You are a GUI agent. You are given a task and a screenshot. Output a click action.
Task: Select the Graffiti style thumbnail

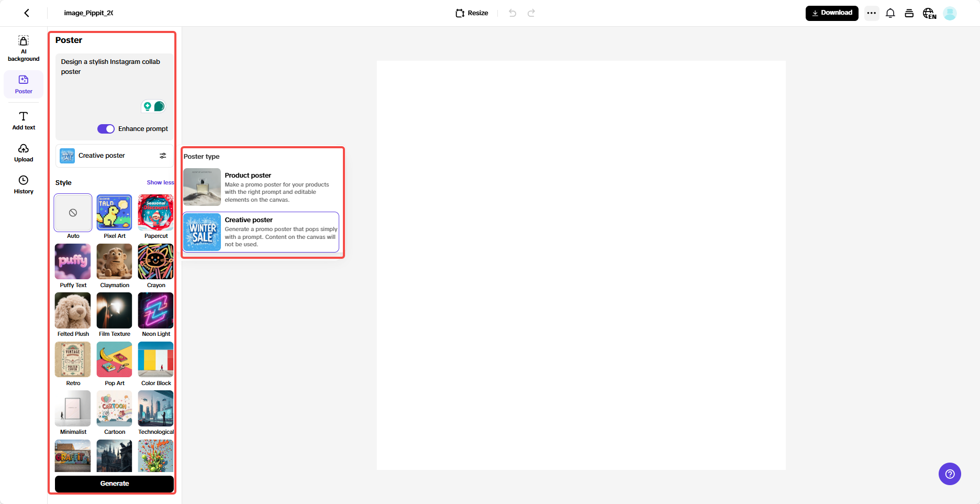click(x=73, y=456)
